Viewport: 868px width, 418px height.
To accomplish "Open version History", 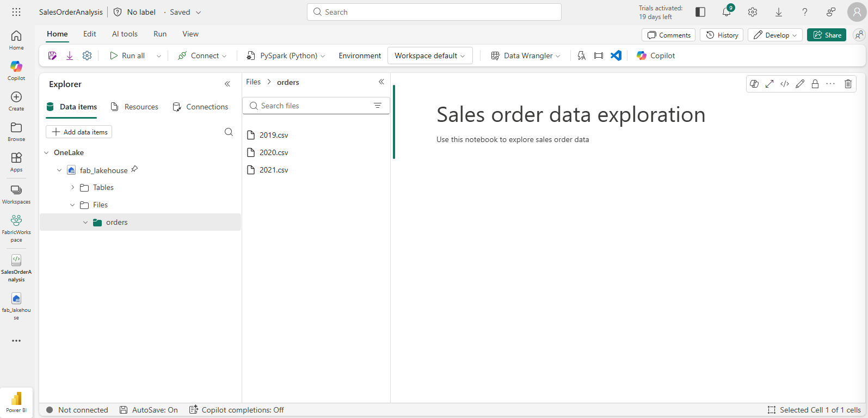I will tap(722, 35).
